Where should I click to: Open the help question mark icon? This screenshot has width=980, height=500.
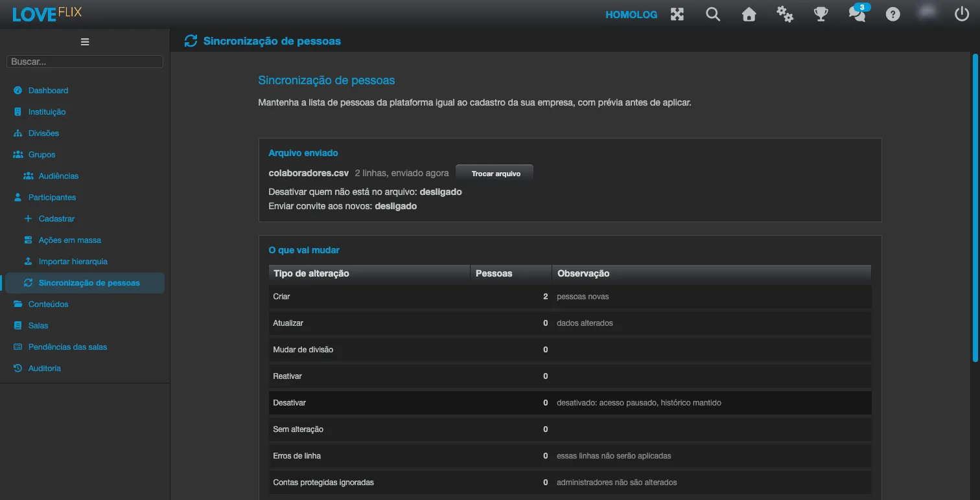coord(893,14)
